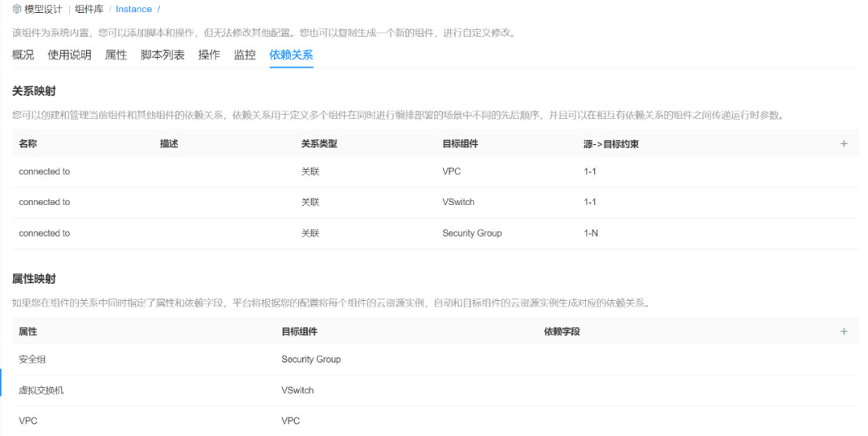Add a new attribute mapping with plus icon
The height and width of the screenshot is (436, 868).
[x=844, y=331]
